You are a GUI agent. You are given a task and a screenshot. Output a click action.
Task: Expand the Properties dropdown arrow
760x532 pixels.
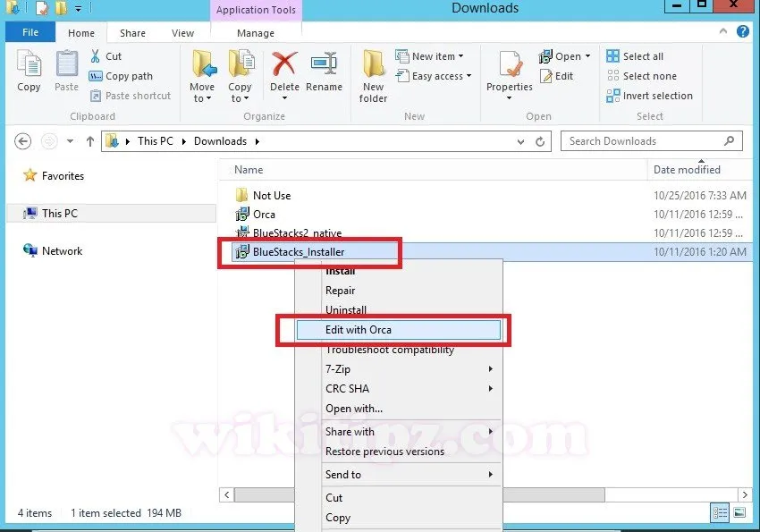click(509, 98)
